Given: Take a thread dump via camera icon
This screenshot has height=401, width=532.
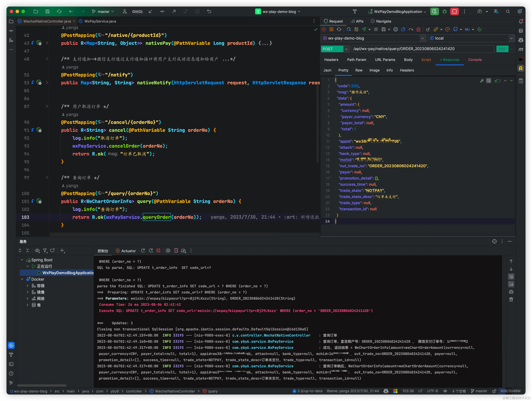Looking at the screenshot, I should 168,251.
